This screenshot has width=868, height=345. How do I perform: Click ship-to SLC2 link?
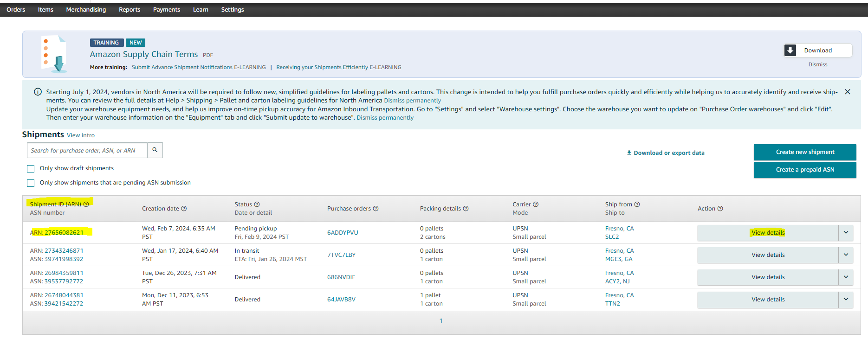pos(612,237)
